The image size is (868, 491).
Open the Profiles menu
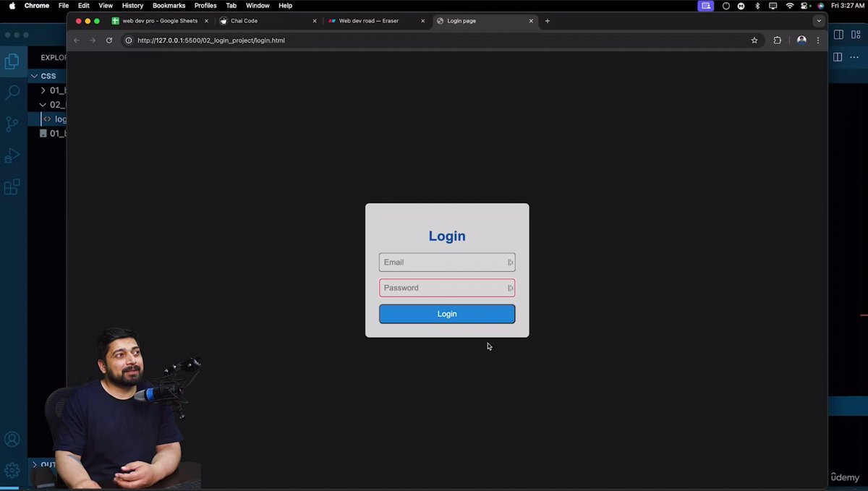tap(205, 6)
